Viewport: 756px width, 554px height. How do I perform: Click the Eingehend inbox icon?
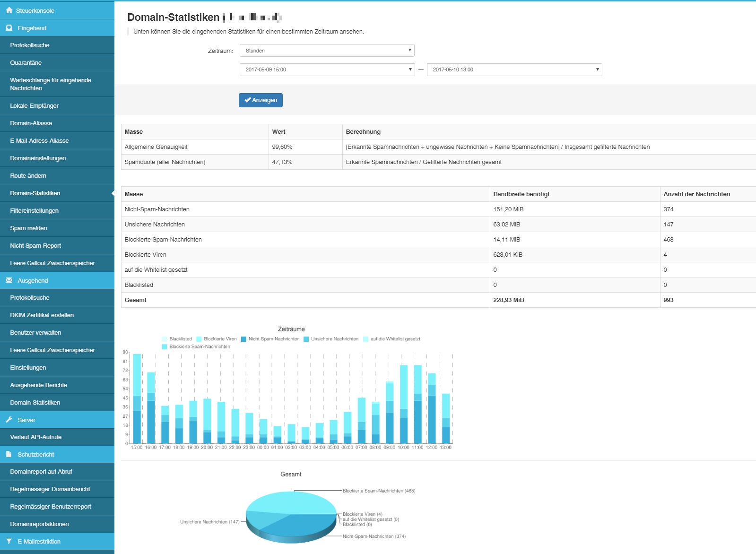click(9, 28)
